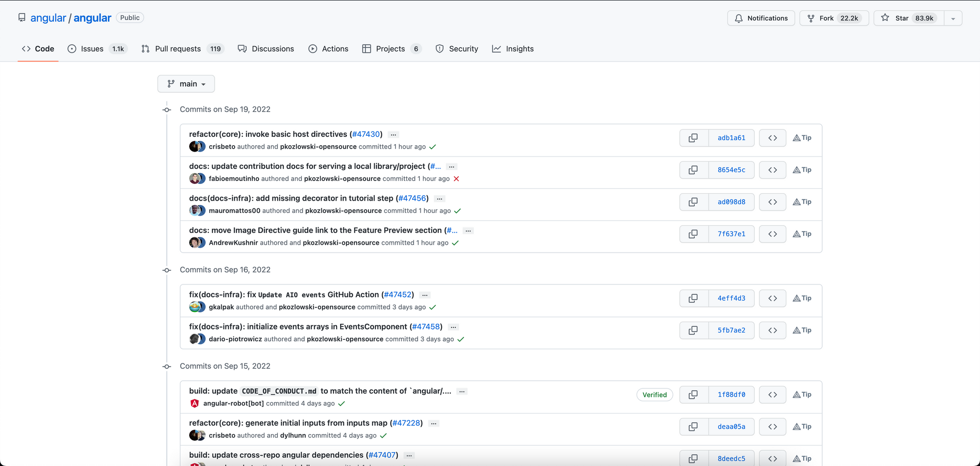
Task: Open commit title 'refactor(core): invoke basic host directives'
Action: click(x=268, y=134)
